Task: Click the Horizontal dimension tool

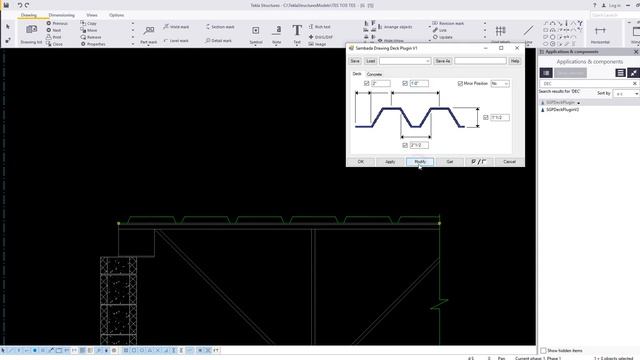Action: pos(600,34)
